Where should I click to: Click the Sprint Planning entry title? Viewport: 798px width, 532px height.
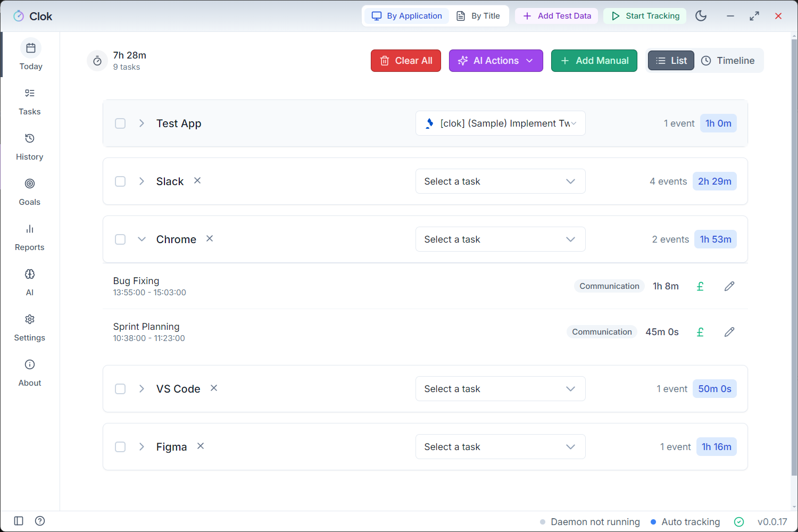point(146,327)
